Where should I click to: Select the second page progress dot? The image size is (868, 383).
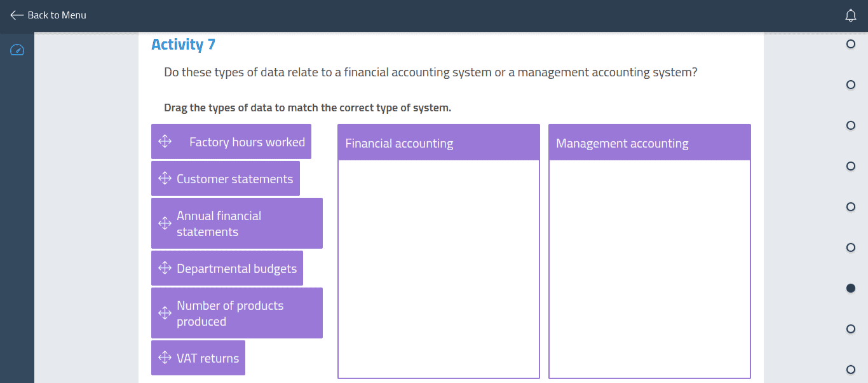851,85
